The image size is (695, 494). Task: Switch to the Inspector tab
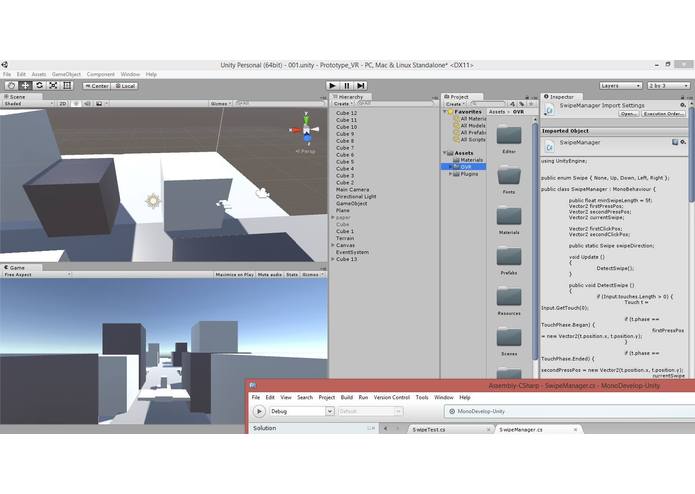click(561, 97)
